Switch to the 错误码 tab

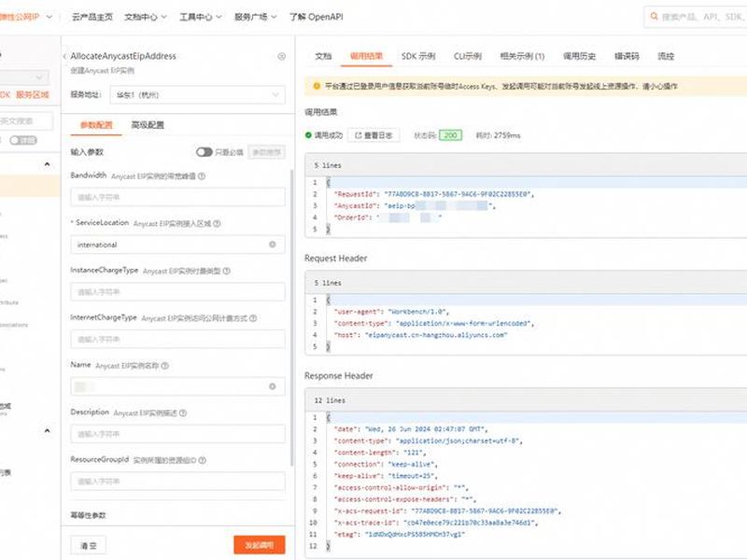[627, 56]
